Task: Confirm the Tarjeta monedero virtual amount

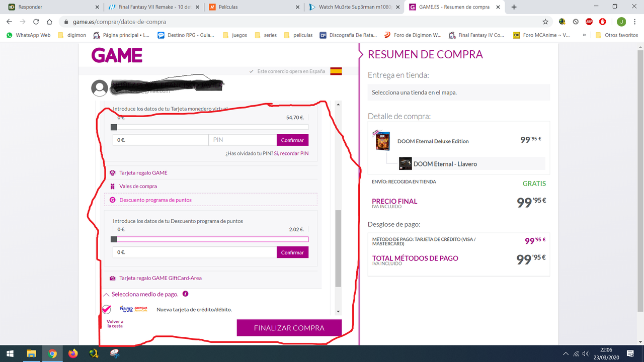Action: pos(292,140)
